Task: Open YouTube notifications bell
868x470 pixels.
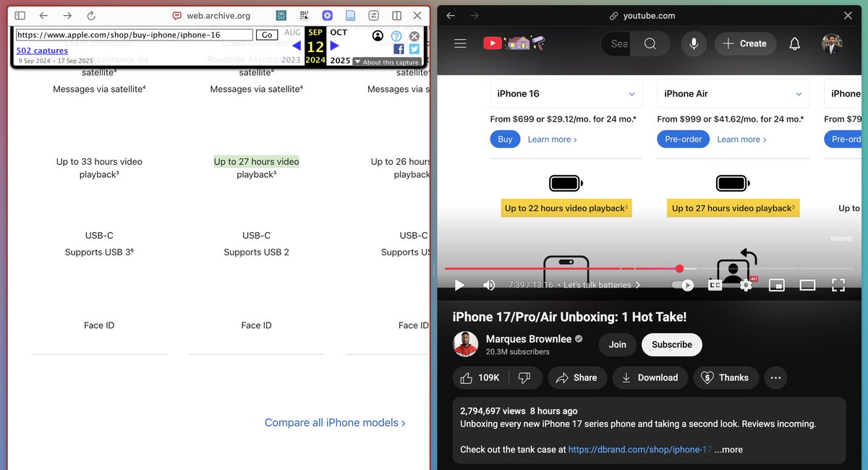Action: (x=794, y=43)
